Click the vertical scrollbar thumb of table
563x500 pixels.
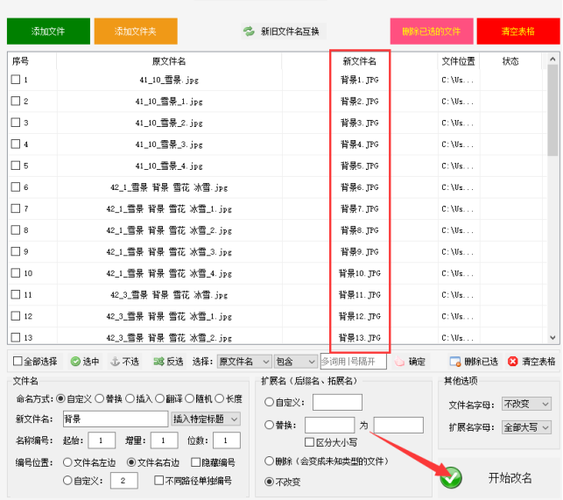553,110
